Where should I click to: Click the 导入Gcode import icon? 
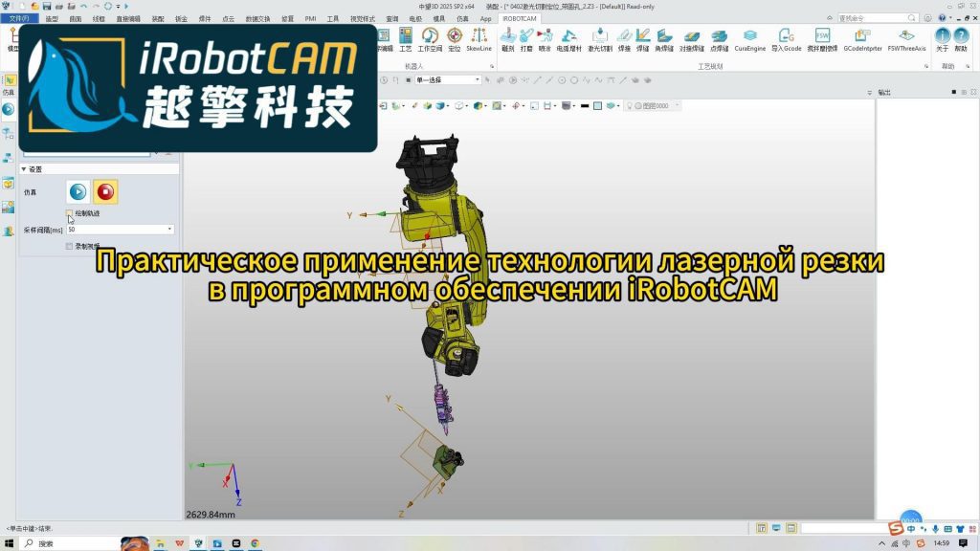787,39
